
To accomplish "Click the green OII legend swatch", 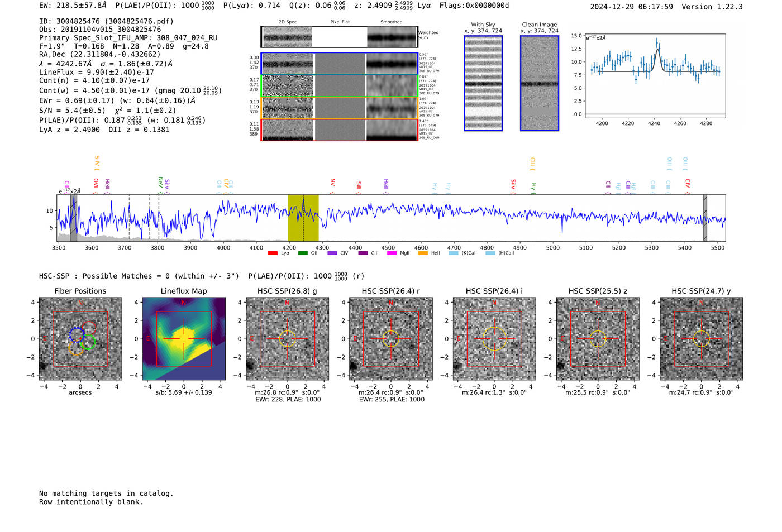I will click(303, 253).
